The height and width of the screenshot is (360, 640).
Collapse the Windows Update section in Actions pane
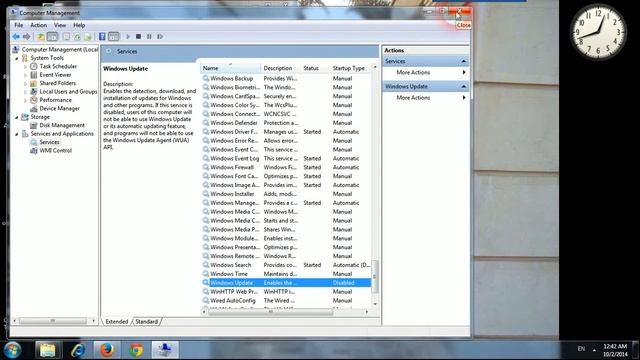(x=464, y=87)
